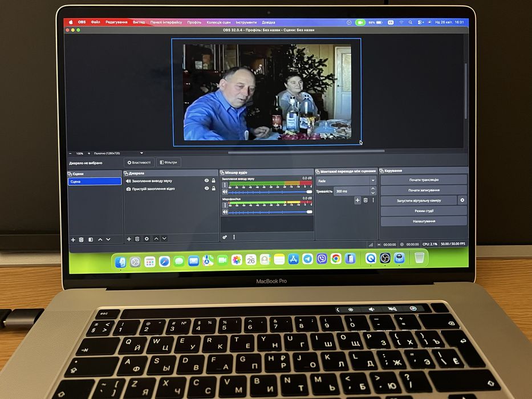532x399 pixels.
Task: Hide Захоплення виводу звуку source eye
Action: pyautogui.click(x=206, y=181)
